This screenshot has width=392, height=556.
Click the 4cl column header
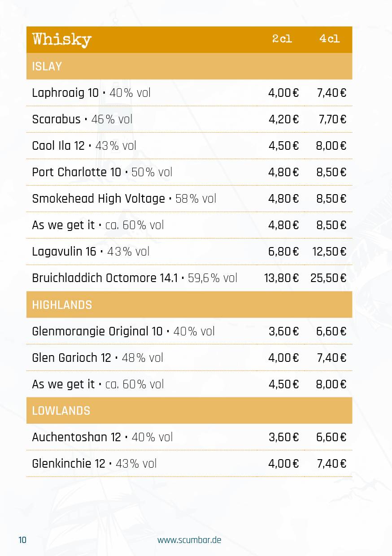(330, 39)
